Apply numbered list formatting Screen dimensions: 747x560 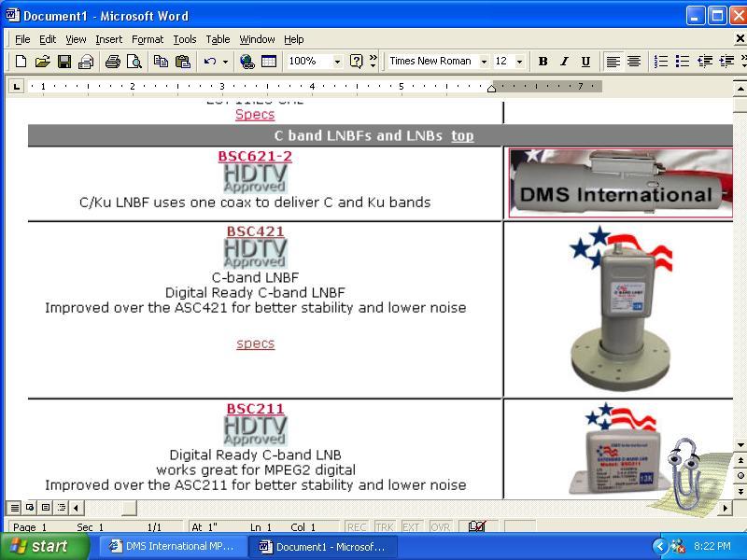click(x=661, y=62)
